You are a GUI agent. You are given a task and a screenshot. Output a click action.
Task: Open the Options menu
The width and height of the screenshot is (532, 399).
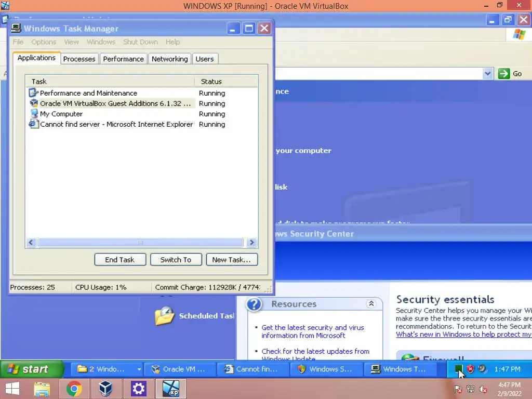point(44,42)
